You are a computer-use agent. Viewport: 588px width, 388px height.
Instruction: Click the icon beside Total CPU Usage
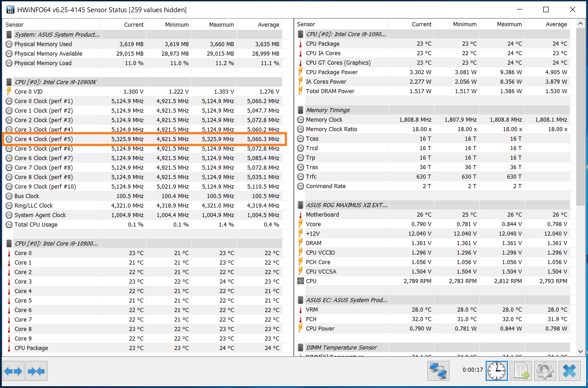tap(9, 225)
